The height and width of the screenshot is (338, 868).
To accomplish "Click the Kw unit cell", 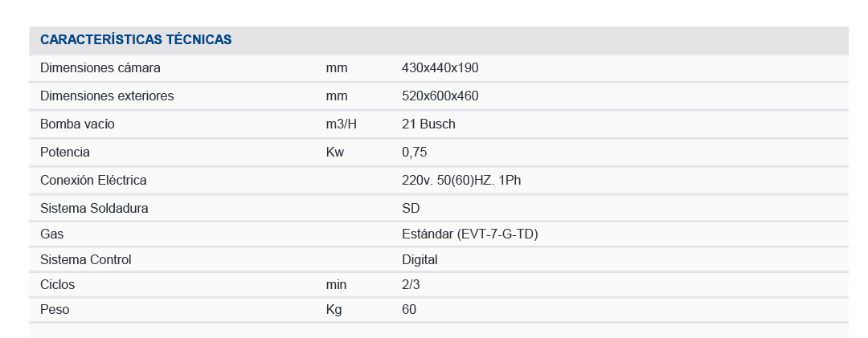I will [x=335, y=153].
